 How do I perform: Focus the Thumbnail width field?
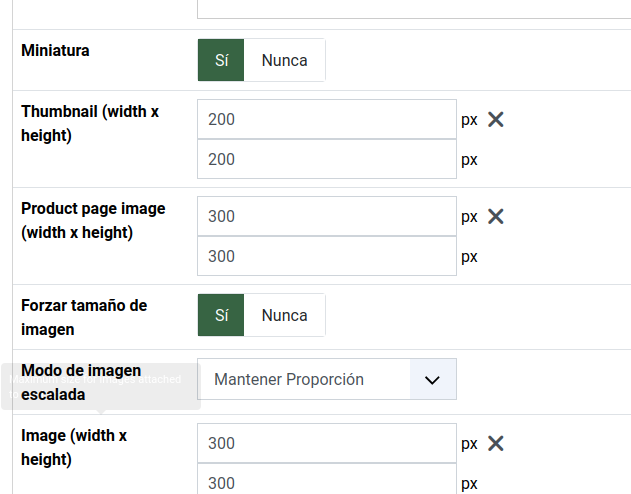click(326, 119)
